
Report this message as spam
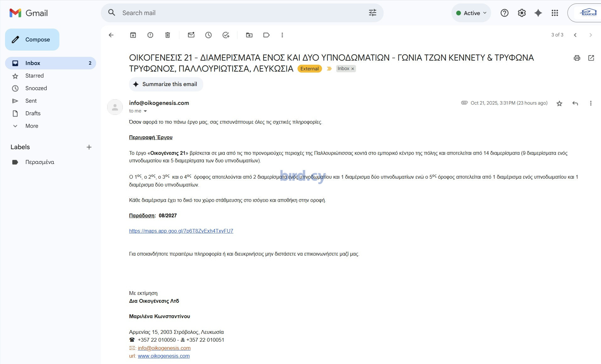150,35
